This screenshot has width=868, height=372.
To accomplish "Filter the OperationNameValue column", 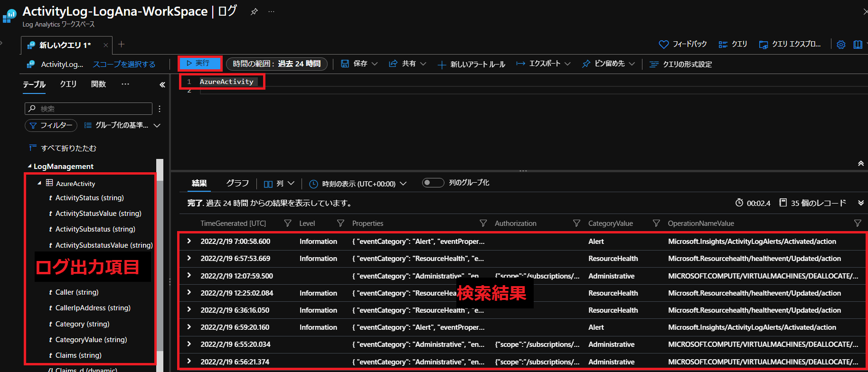I will click(858, 223).
